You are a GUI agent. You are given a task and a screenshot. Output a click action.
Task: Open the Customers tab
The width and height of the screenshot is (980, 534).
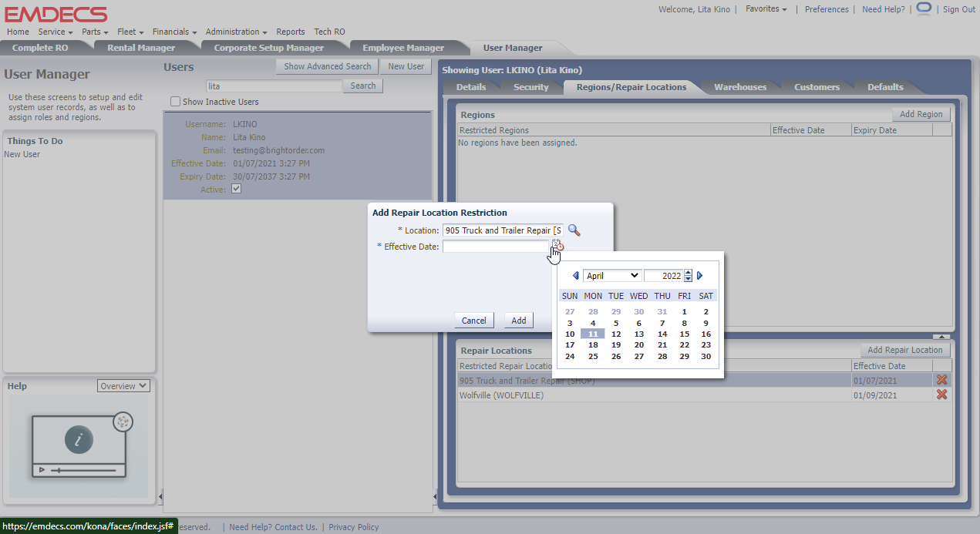(817, 87)
